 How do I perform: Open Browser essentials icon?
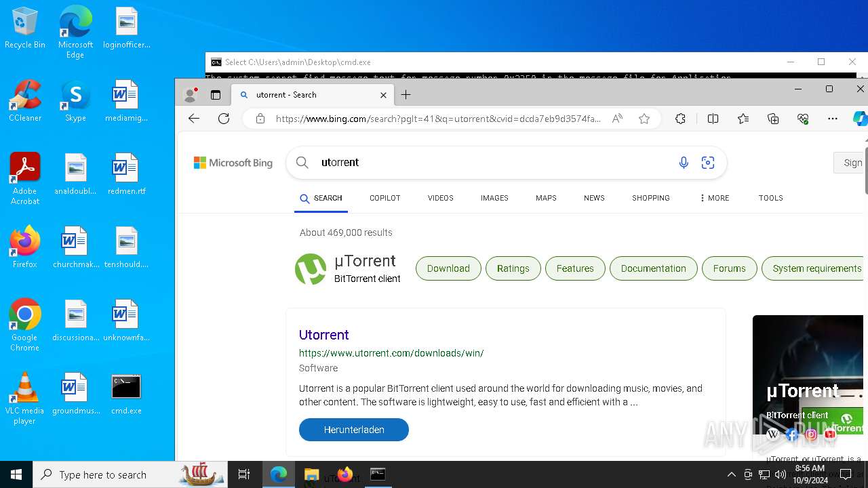point(803,119)
